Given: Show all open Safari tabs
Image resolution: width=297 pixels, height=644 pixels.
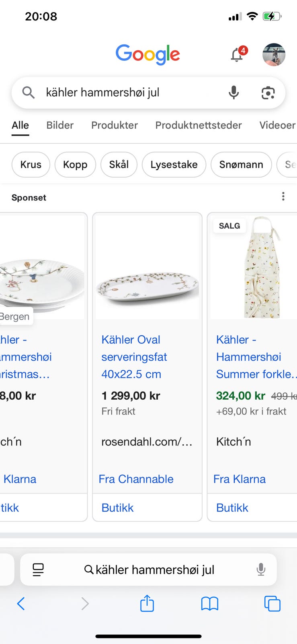Looking at the screenshot, I should pyautogui.click(x=272, y=604).
